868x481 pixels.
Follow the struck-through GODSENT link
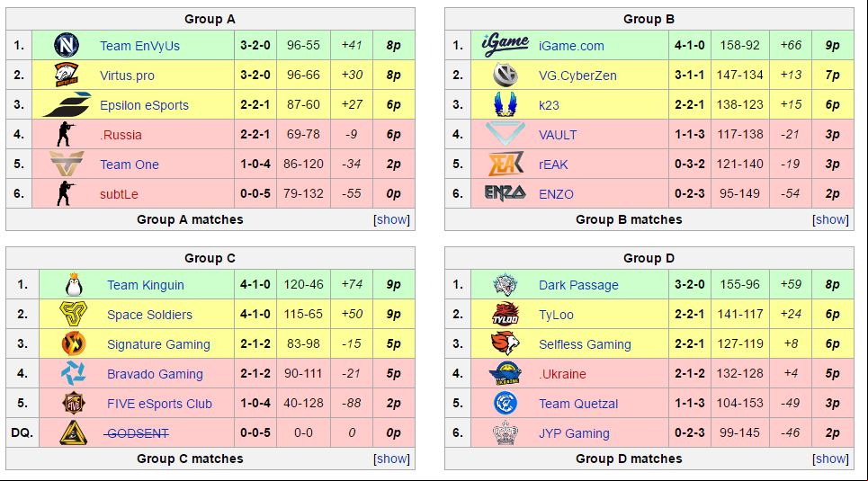pyautogui.click(x=138, y=433)
